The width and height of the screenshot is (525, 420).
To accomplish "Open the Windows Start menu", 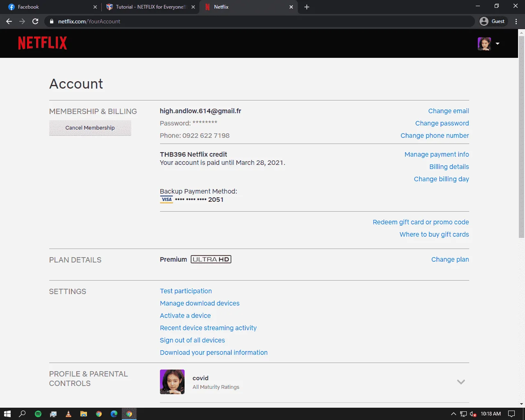I will click(7, 414).
